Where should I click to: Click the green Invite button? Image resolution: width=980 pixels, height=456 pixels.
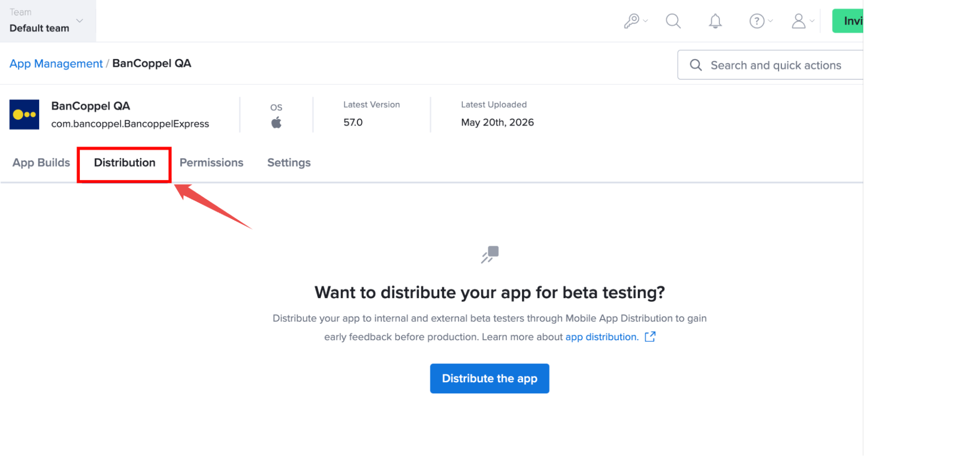848,21
